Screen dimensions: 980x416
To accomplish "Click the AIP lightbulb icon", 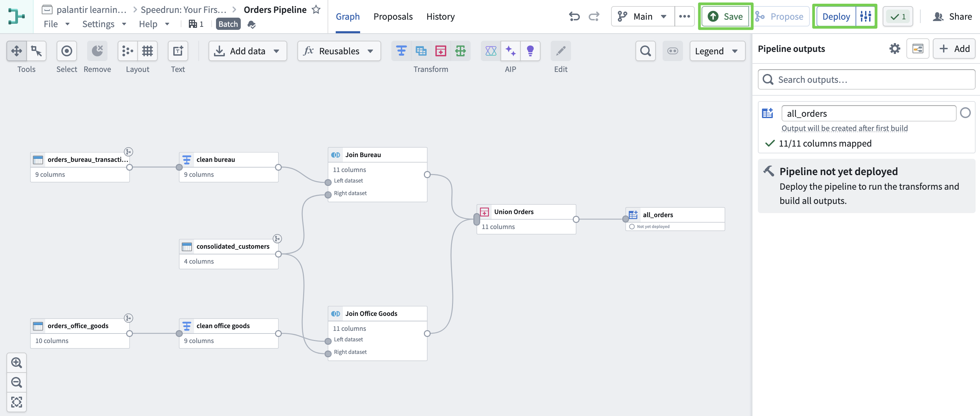I will coord(530,51).
